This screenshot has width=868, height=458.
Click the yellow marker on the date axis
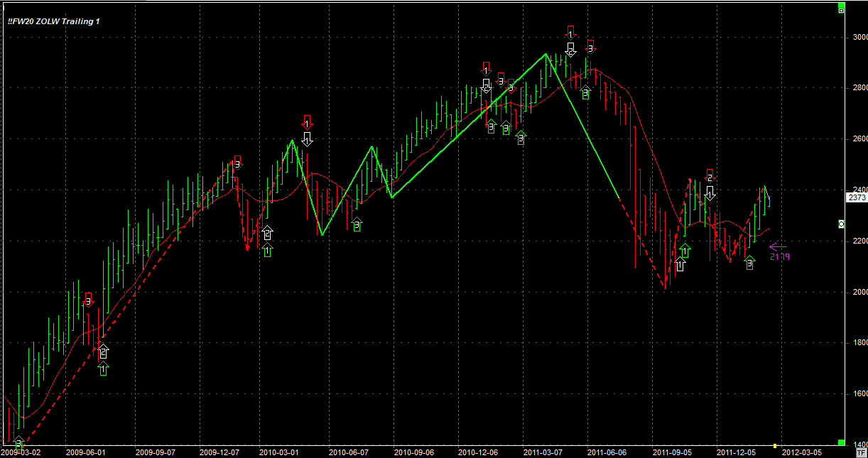pyautogui.click(x=774, y=446)
